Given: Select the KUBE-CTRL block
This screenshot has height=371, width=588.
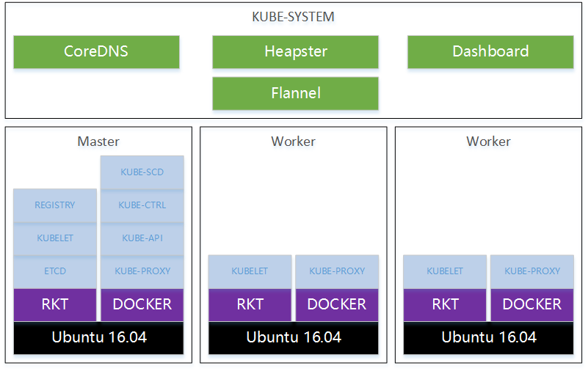Looking at the screenshot, I should tap(142, 205).
